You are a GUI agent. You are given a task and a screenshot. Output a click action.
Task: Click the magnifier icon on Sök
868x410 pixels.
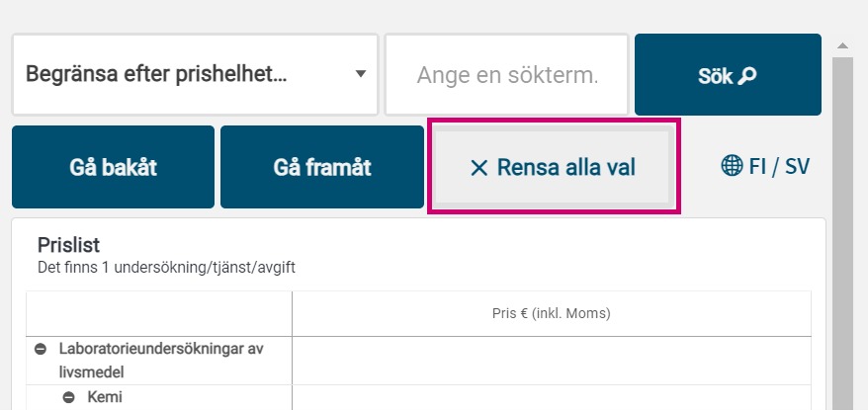(x=748, y=75)
